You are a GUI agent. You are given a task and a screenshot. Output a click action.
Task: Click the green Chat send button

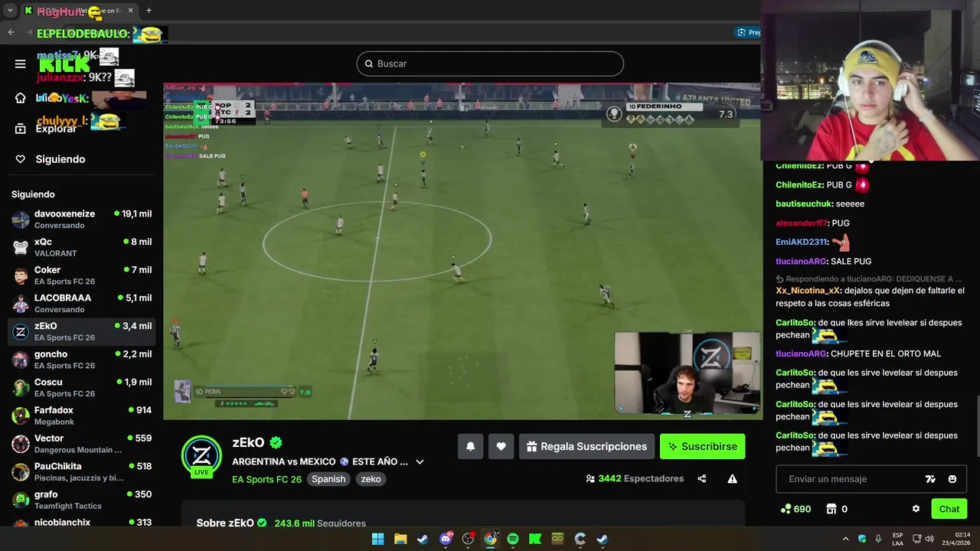[949, 509]
